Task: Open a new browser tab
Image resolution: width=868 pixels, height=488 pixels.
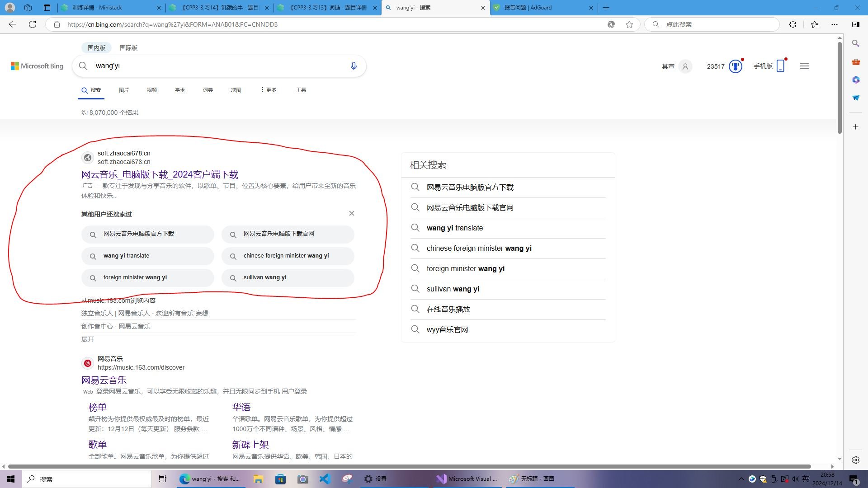Action: coord(606,8)
